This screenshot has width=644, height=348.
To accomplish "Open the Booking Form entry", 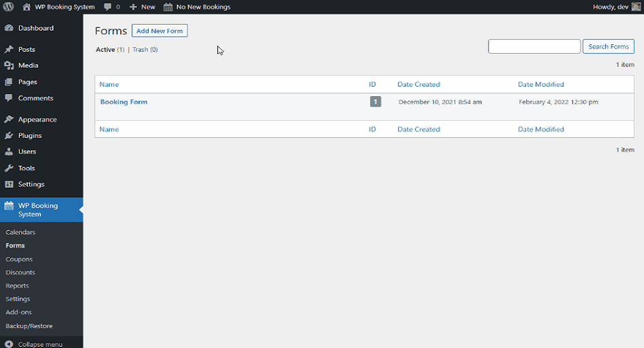I will coord(123,102).
